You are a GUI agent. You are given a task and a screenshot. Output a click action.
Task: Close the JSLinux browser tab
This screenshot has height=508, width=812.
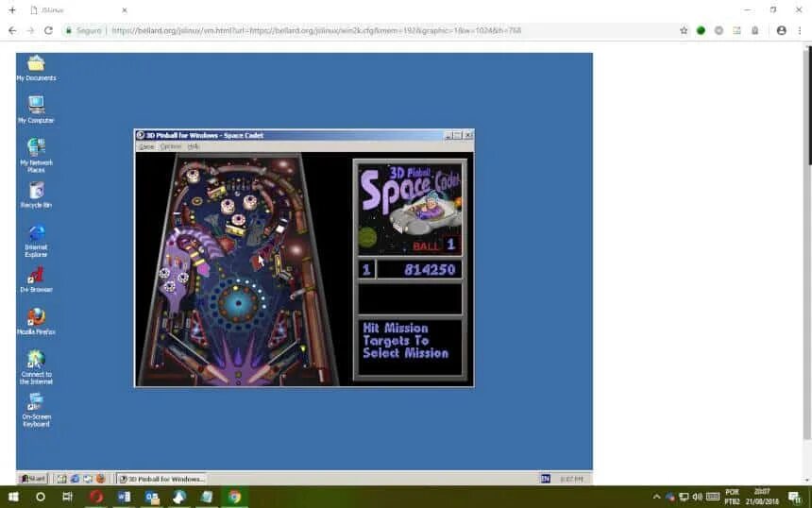pos(125,9)
